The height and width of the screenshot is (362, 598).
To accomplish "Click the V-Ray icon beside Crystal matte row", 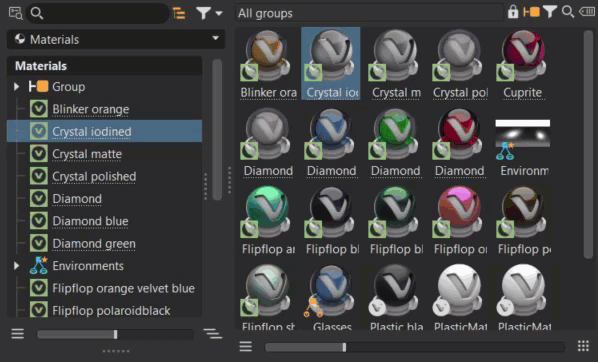I will (39, 154).
